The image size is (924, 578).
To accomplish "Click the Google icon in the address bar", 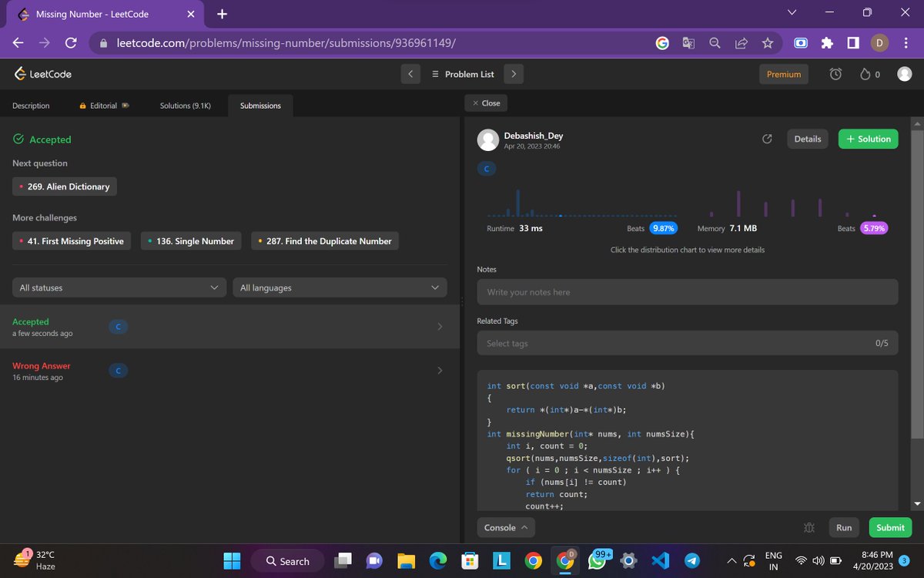I will (662, 43).
